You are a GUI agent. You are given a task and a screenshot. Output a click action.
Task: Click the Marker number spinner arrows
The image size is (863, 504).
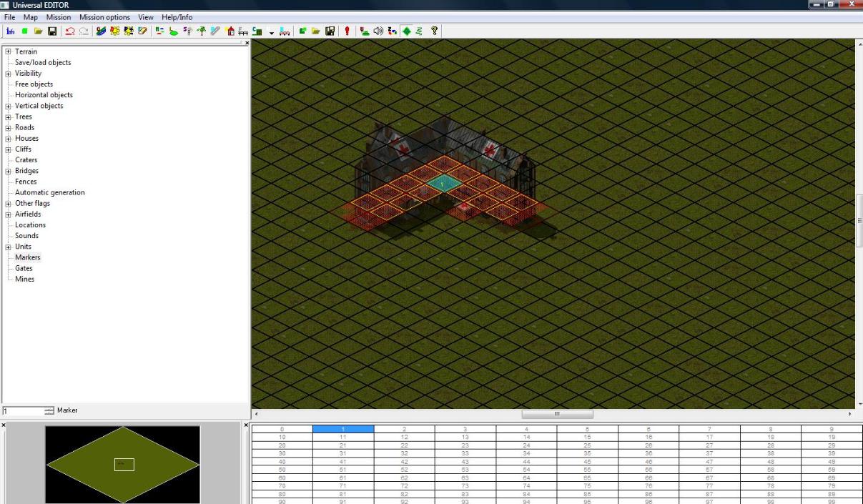pos(49,411)
